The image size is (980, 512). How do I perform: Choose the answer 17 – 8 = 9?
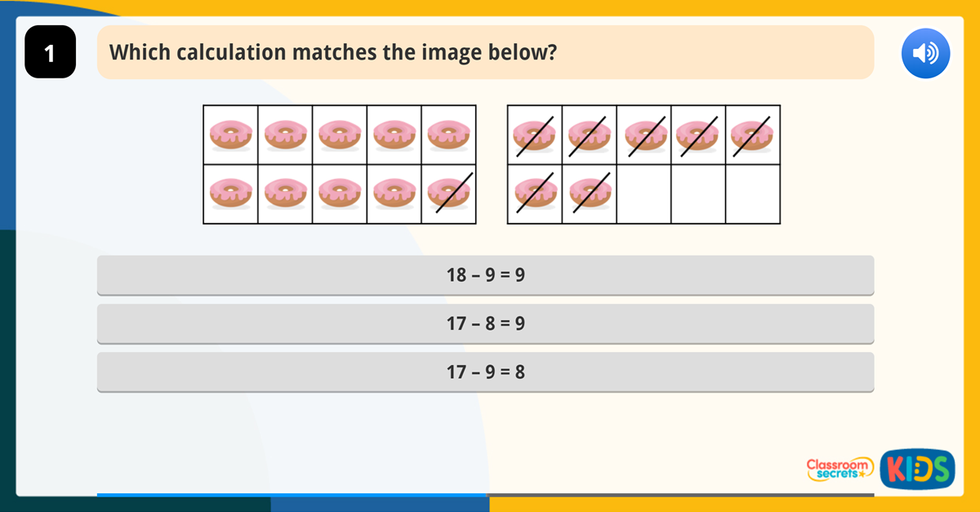point(485,323)
